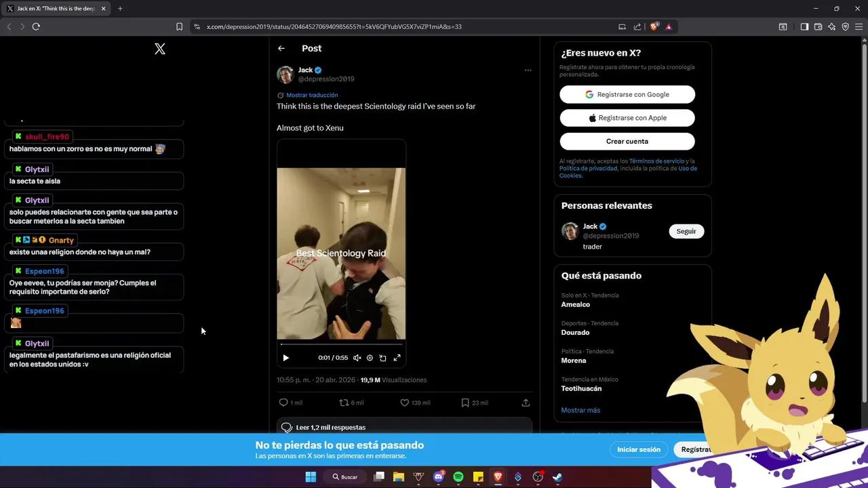
Task: Follow Jack with the Seguir button
Action: [686, 231]
